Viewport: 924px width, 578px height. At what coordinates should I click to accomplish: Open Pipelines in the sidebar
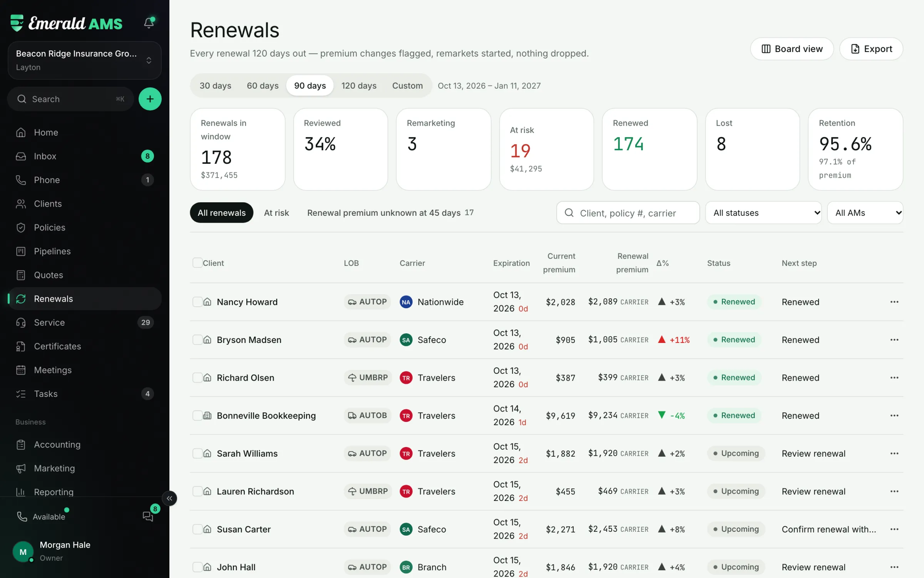(x=84, y=251)
